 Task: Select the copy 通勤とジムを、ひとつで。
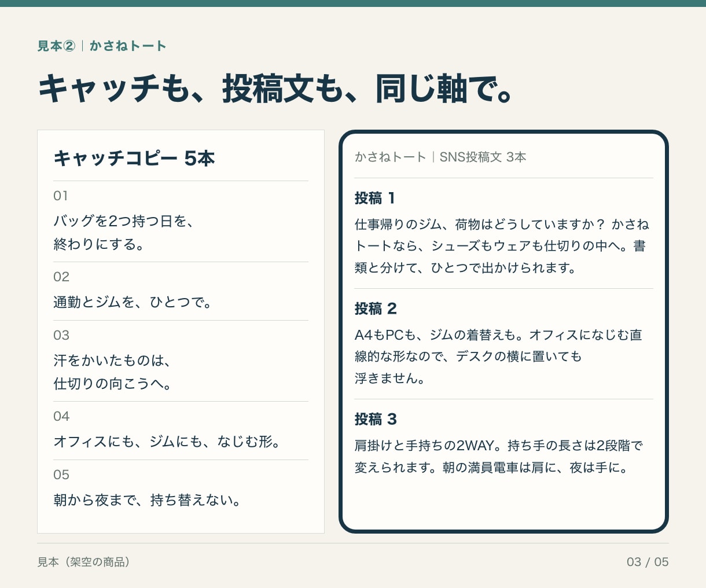[x=133, y=302]
